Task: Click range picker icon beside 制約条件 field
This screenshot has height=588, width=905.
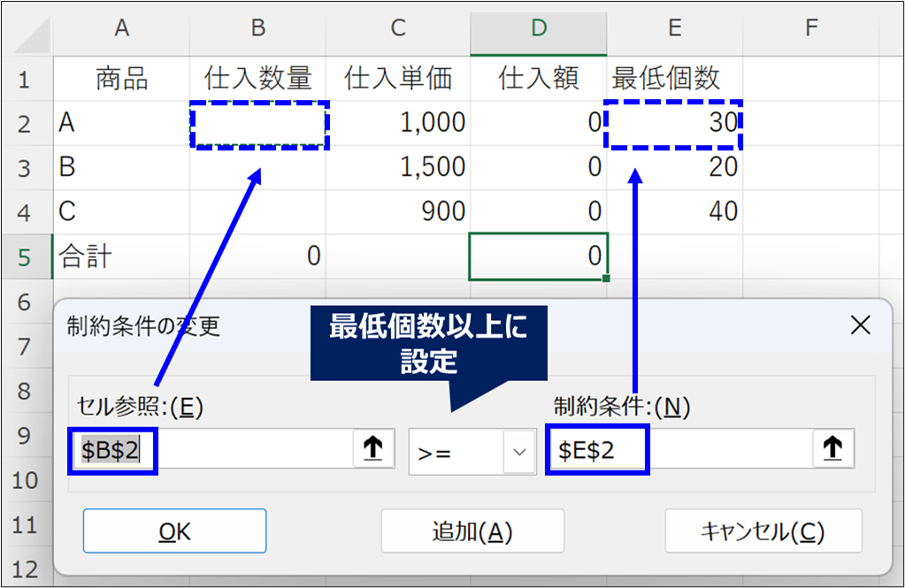Action: tap(832, 450)
